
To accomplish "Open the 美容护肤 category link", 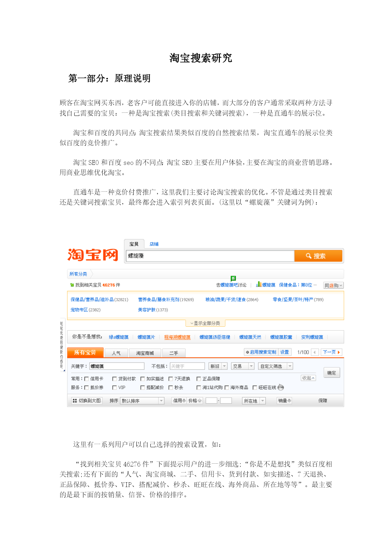I will tap(147, 310).
